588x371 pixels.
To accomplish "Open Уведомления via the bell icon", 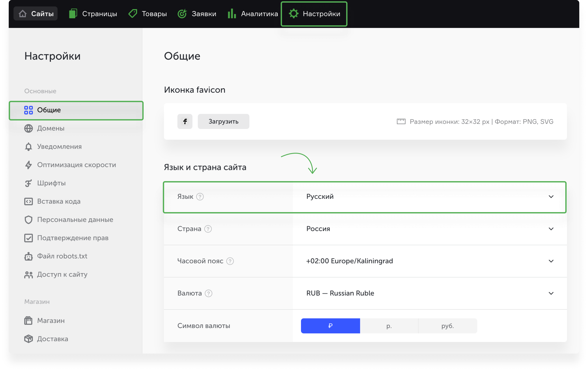I will [x=29, y=146].
